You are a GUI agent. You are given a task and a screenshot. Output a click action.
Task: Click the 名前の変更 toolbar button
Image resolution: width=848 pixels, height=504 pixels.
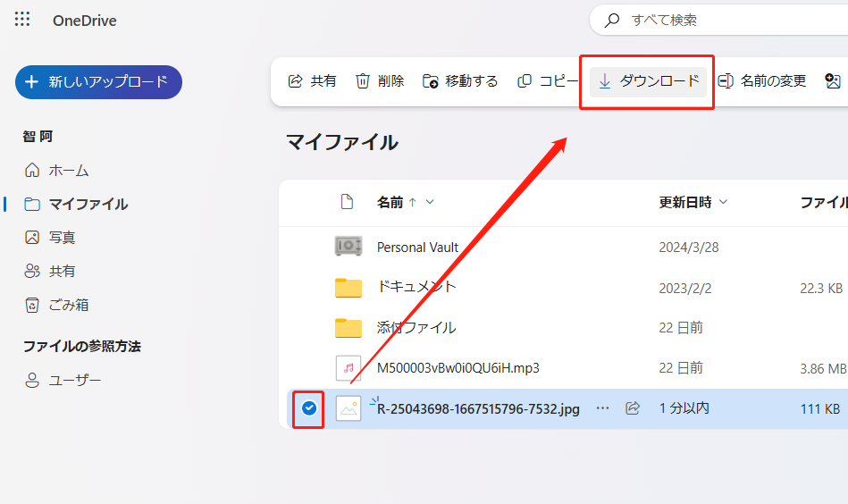[762, 81]
